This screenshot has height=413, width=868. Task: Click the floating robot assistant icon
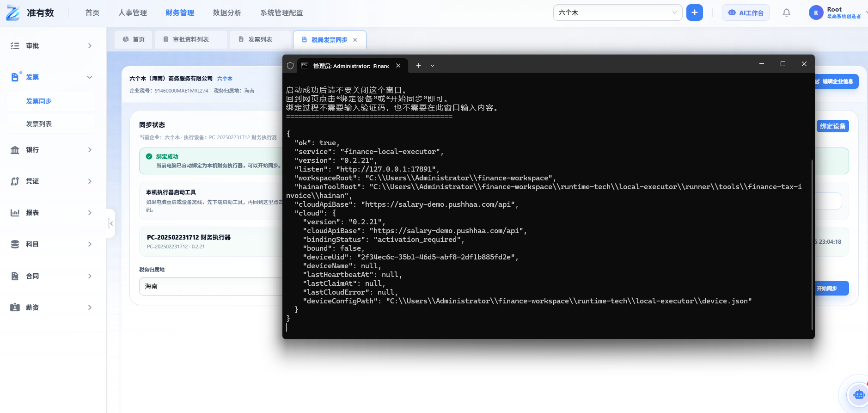click(x=858, y=395)
